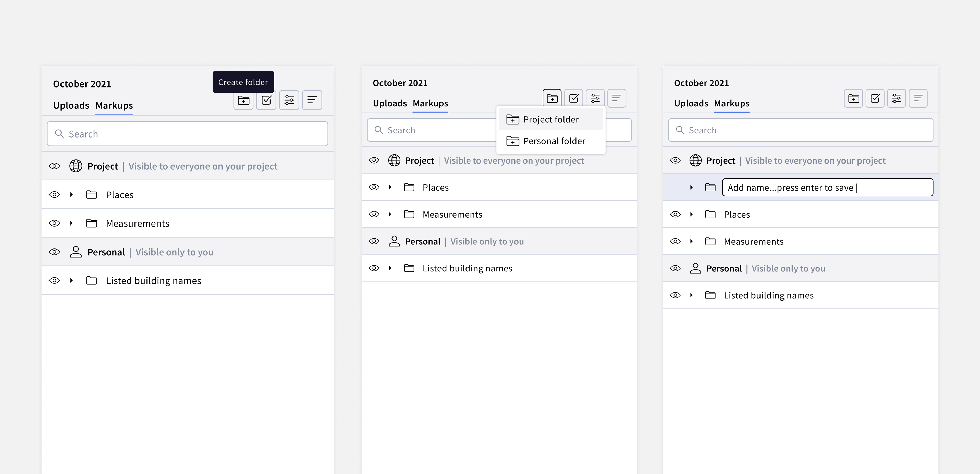Viewport: 980px width, 474px height.
Task: Click globe icon beside Project in right panel
Action: point(695,160)
